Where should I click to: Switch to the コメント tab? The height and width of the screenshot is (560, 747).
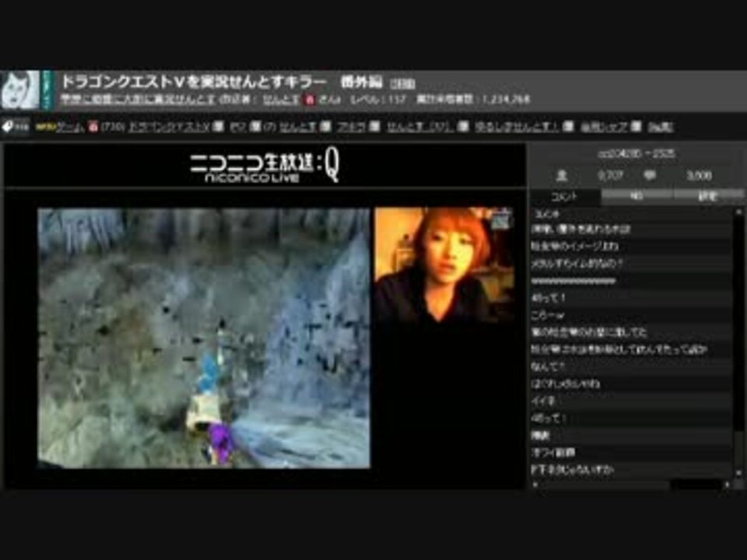(565, 196)
